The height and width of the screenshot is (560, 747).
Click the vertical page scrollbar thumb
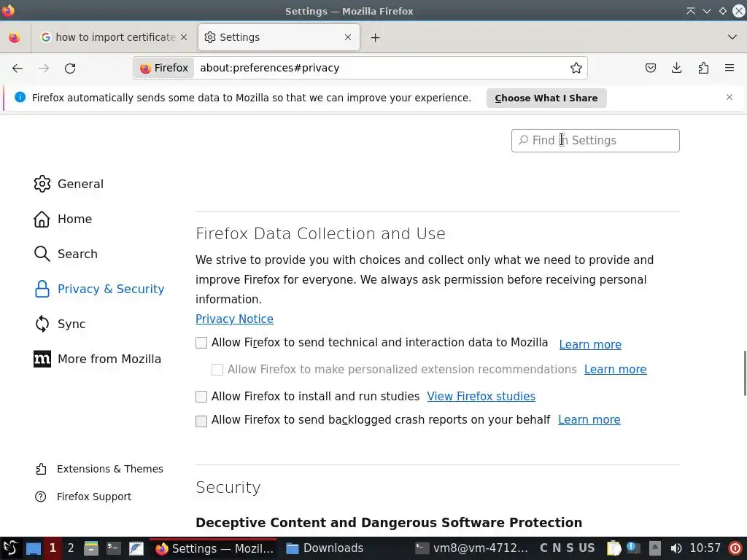click(745, 373)
